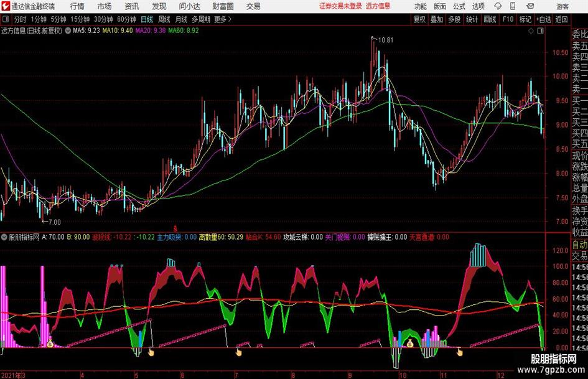Expand main chart indicator dropdown arrow
The image size is (588, 379).
(68, 30)
